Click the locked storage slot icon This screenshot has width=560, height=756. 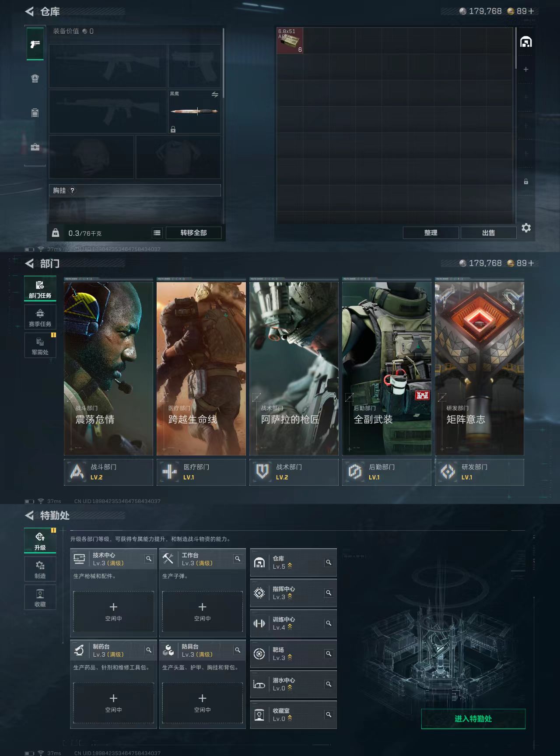point(526,182)
